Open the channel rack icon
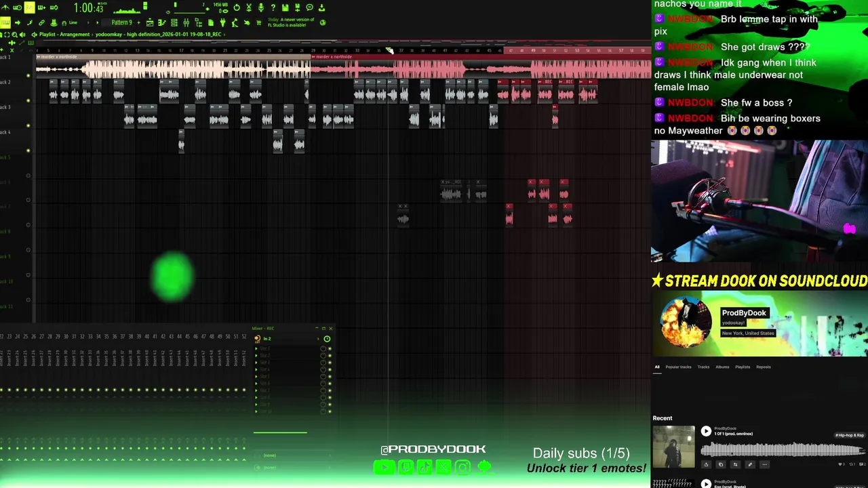868x488 pixels. [174, 22]
